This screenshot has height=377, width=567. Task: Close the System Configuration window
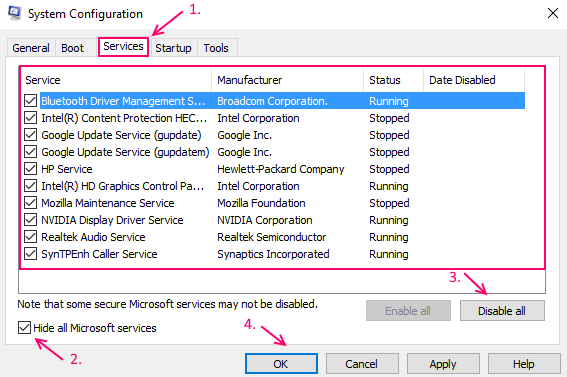click(553, 13)
